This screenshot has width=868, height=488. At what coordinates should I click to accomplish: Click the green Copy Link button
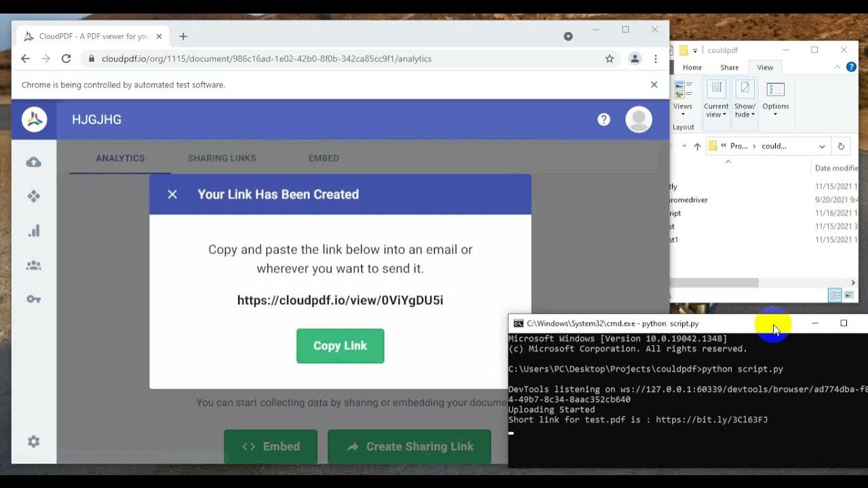click(x=340, y=346)
